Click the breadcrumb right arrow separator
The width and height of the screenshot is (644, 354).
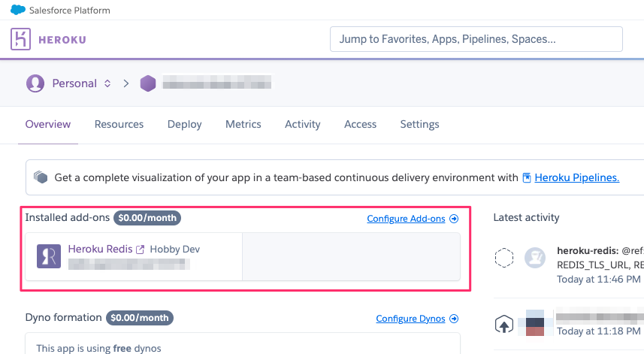(x=126, y=83)
